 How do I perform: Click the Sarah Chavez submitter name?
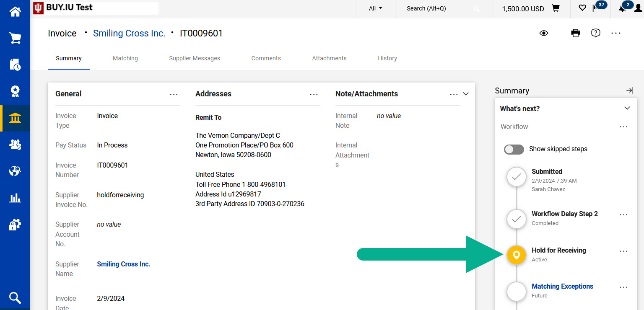click(x=548, y=189)
